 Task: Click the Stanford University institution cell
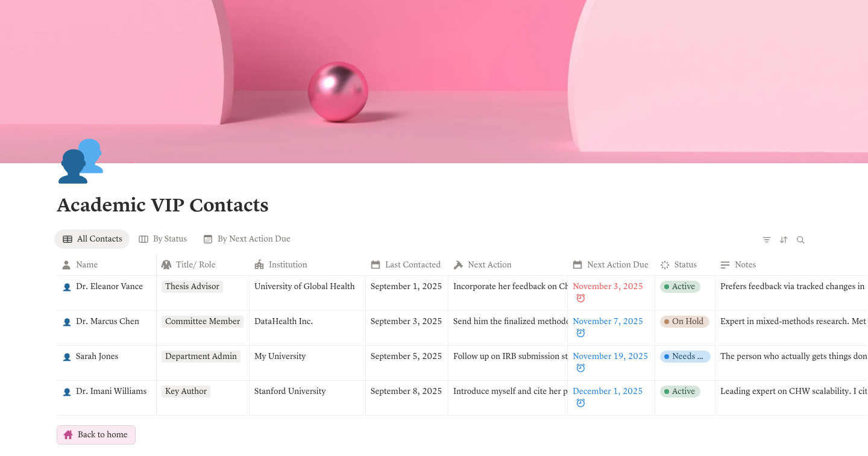(x=307, y=398)
